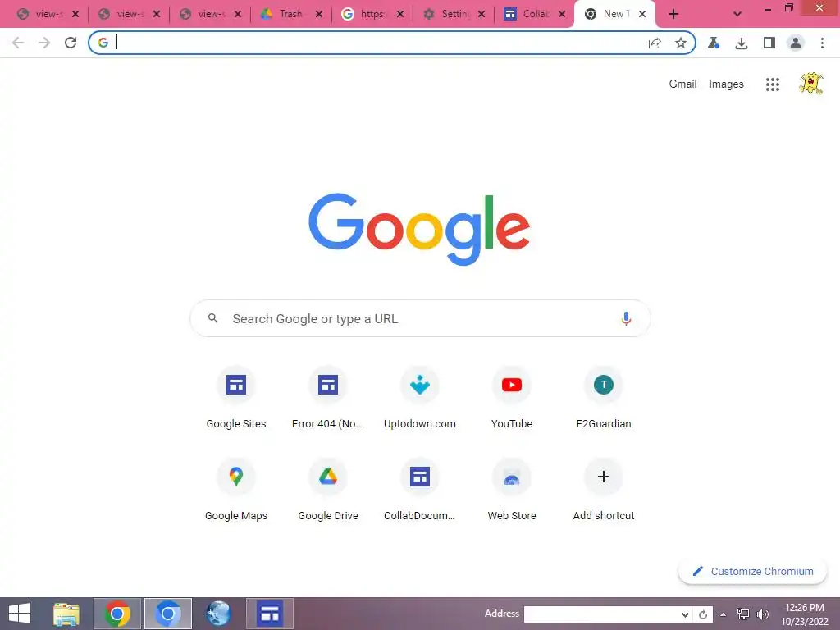The height and width of the screenshot is (630, 840).
Task: Click the Google icon in the address bar
Action: [103, 43]
